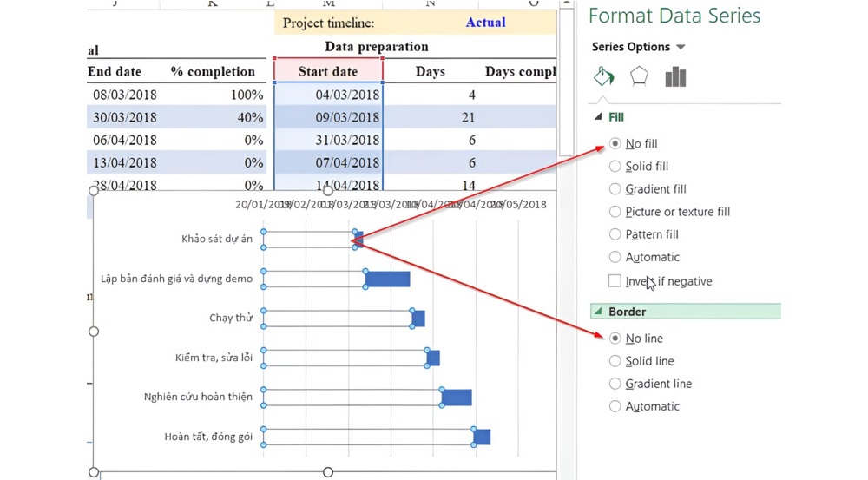The height and width of the screenshot is (480, 868).
Task: Open the Fill & Line paint bucket tab
Action: pos(603,77)
